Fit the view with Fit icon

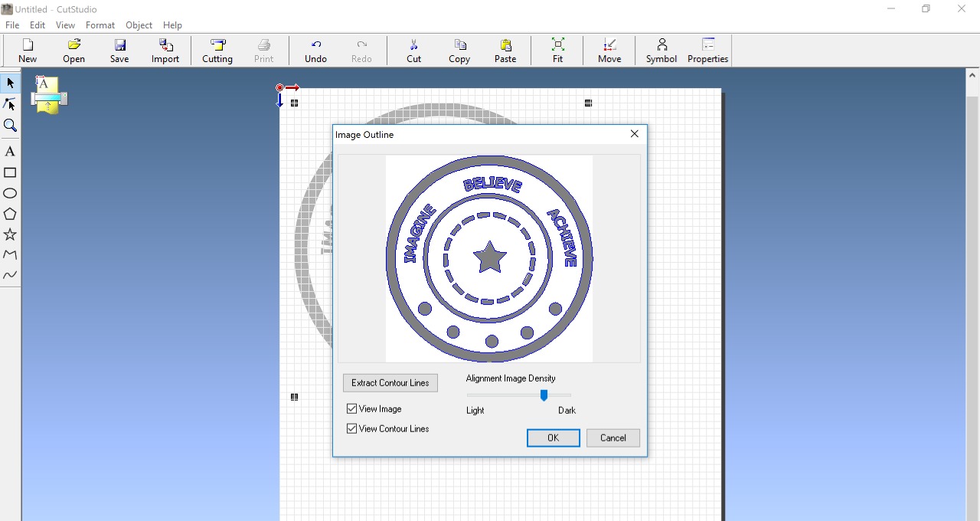pyautogui.click(x=557, y=51)
